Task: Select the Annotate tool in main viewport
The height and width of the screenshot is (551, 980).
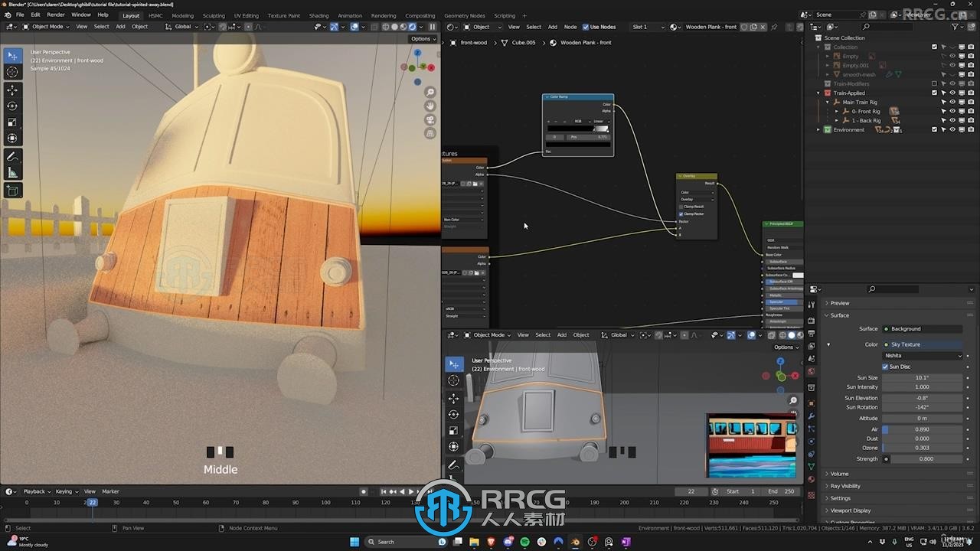Action: pyautogui.click(x=12, y=157)
